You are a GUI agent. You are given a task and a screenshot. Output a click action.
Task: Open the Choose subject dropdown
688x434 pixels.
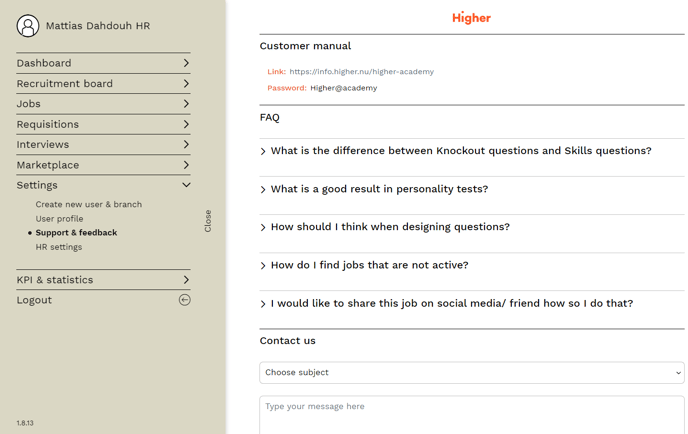pos(471,372)
